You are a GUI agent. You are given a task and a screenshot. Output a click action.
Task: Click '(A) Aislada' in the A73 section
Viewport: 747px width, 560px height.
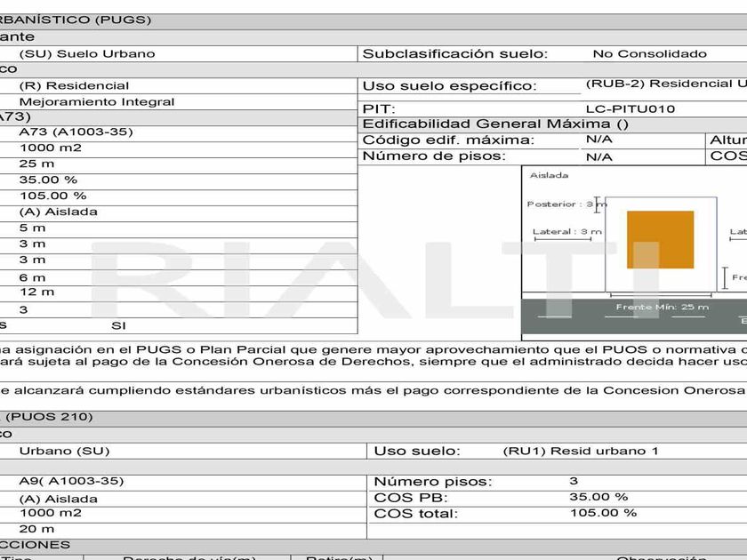(58, 212)
